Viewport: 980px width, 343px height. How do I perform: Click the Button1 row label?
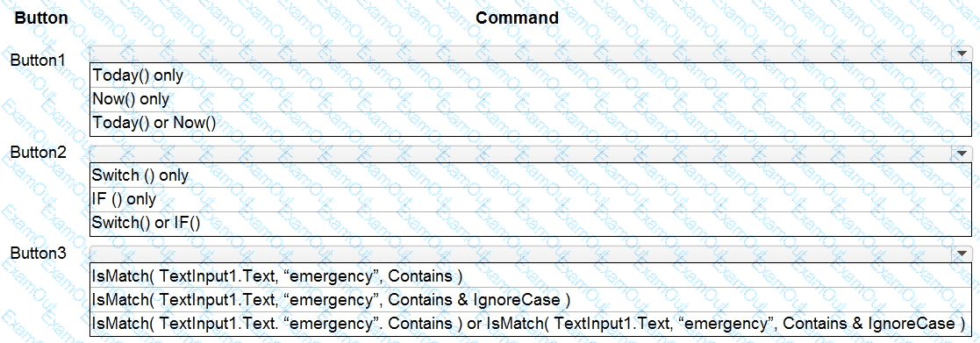point(38,60)
